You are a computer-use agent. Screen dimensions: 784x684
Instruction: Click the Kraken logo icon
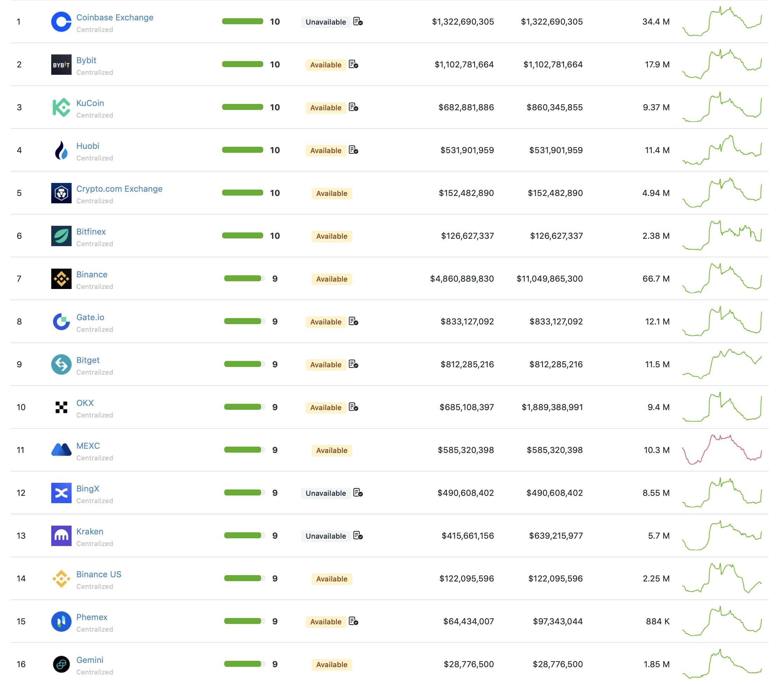click(61, 535)
